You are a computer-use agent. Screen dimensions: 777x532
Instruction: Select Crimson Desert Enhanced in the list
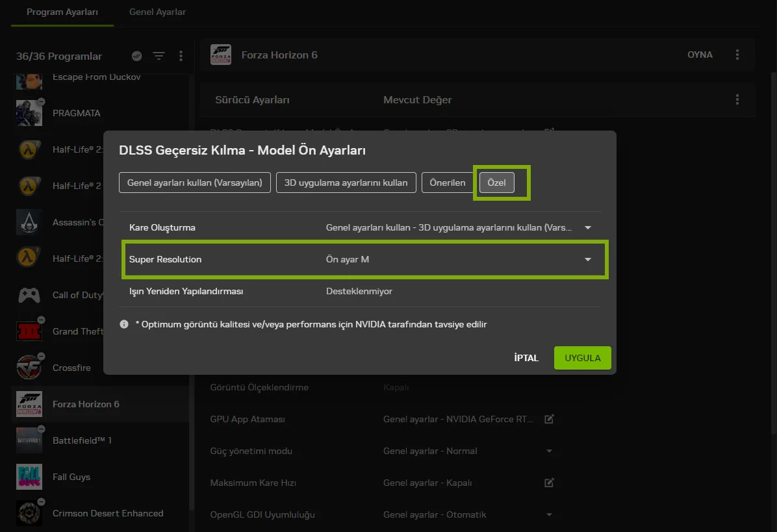(x=100, y=513)
